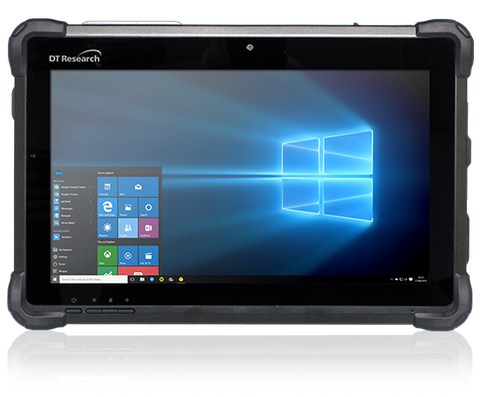Open Messenger from the most used list
Screen dimensions: 480x397
(63, 209)
